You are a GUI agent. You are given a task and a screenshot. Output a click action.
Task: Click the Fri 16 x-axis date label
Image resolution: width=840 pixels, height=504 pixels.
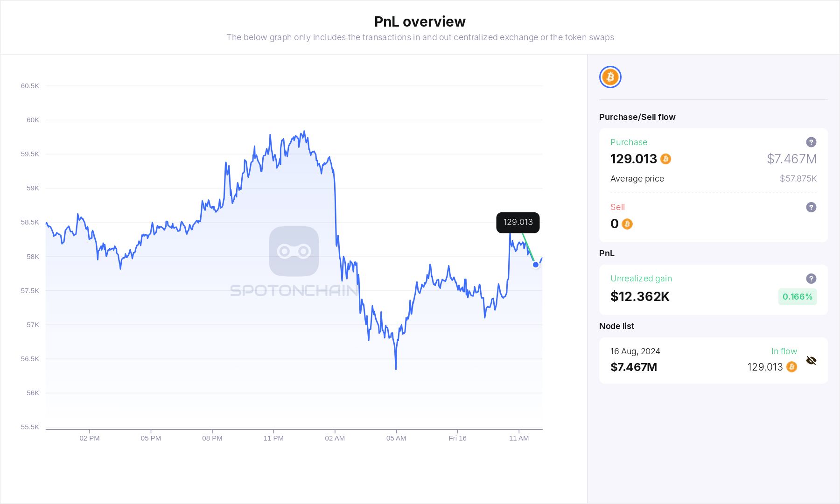click(457, 438)
